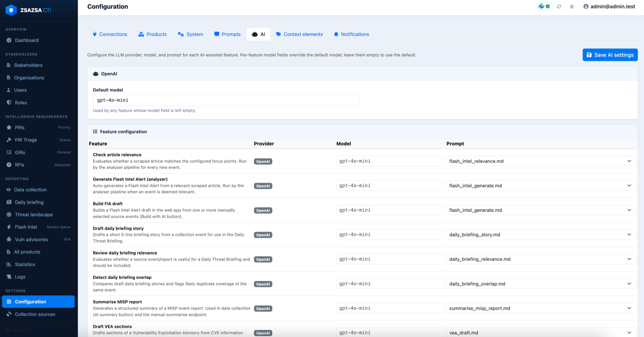Open the flash_intel_relevance.md prompt dropdown
Screen dimensions: 644x337
click(x=541, y=161)
